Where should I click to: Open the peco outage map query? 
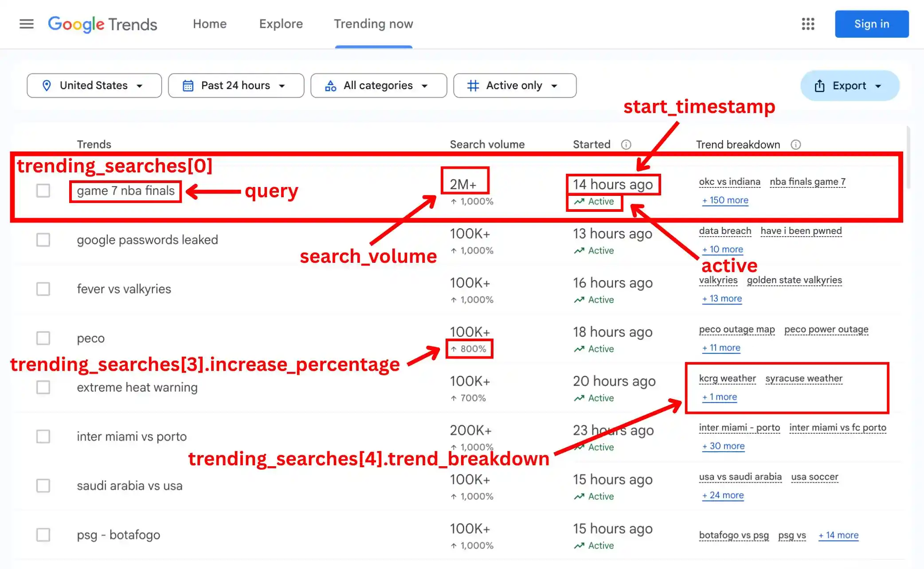737,329
